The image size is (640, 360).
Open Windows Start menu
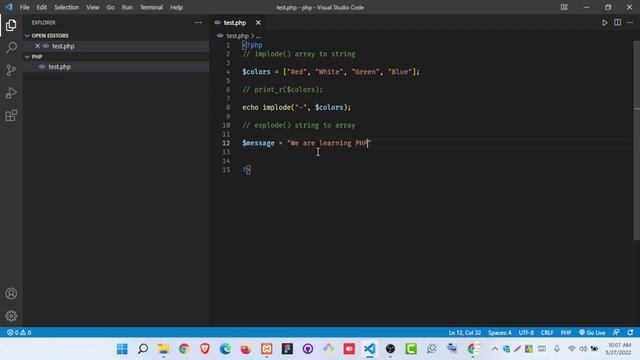click(x=122, y=349)
